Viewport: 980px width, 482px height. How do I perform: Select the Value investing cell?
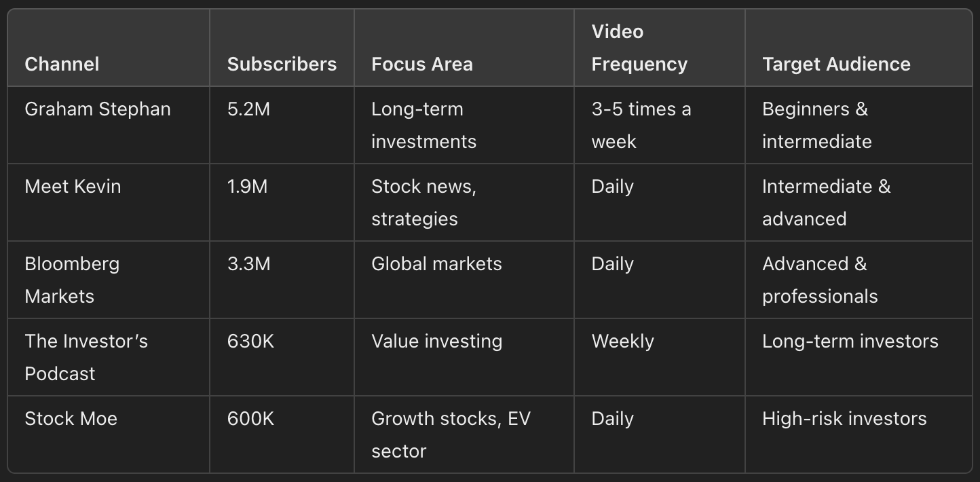point(436,341)
